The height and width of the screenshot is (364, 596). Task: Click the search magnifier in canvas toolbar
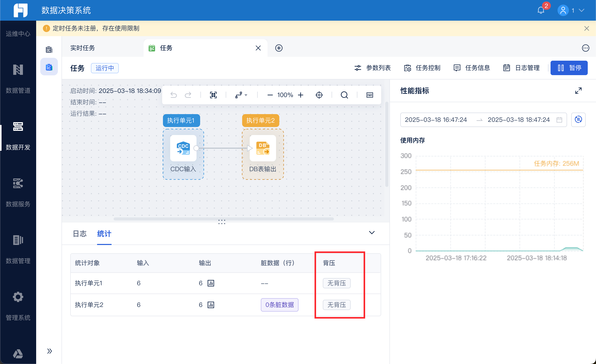(x=344, y=95)
